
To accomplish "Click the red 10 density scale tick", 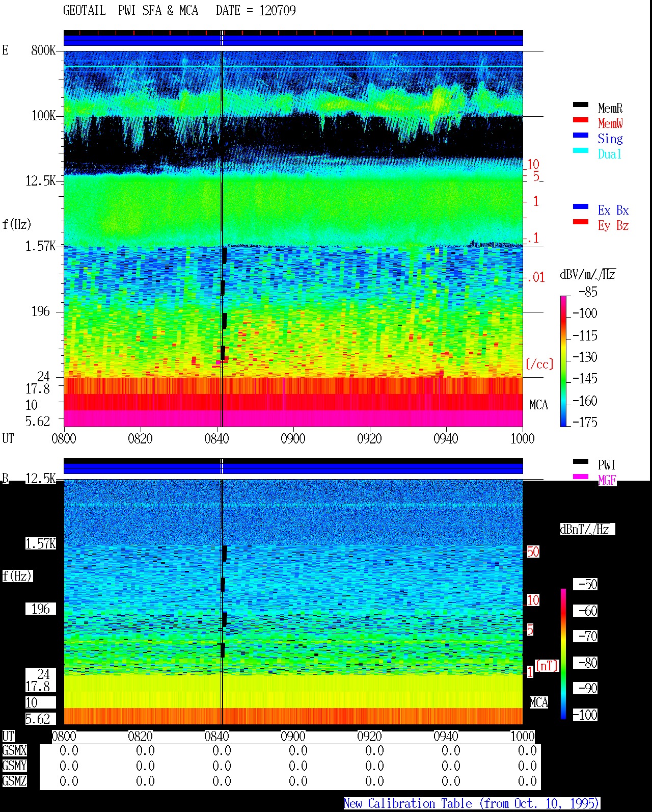I will [533, 165].
